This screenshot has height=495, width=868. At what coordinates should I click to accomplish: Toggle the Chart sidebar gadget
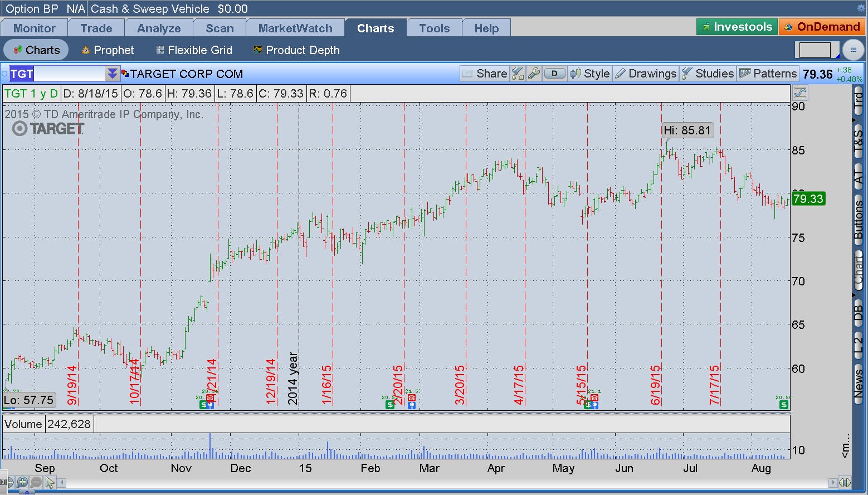point(859,270)
